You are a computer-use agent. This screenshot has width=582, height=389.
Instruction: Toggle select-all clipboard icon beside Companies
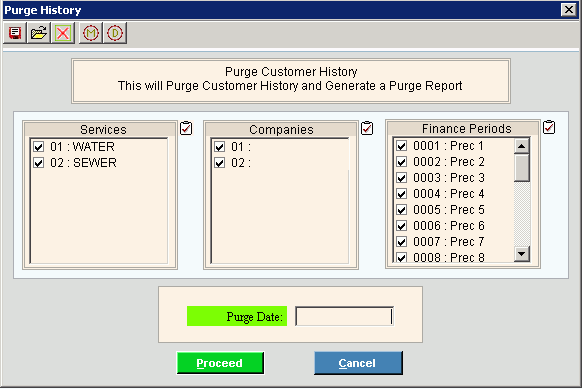pyautogui.click(x=367, y=128)
